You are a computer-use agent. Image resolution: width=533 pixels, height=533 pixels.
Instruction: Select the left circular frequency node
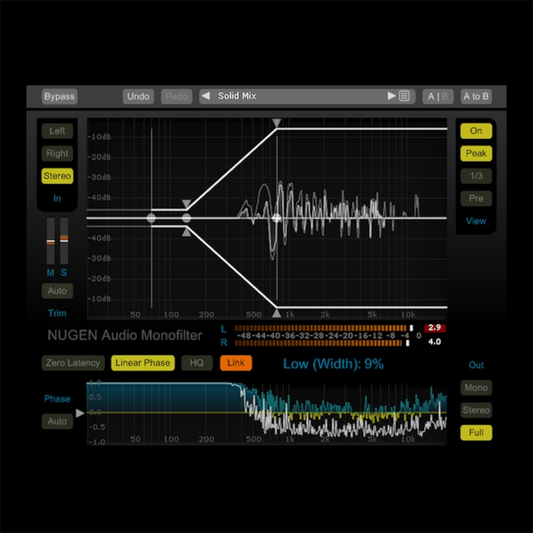pyautogui.click(x=151, y=218)
